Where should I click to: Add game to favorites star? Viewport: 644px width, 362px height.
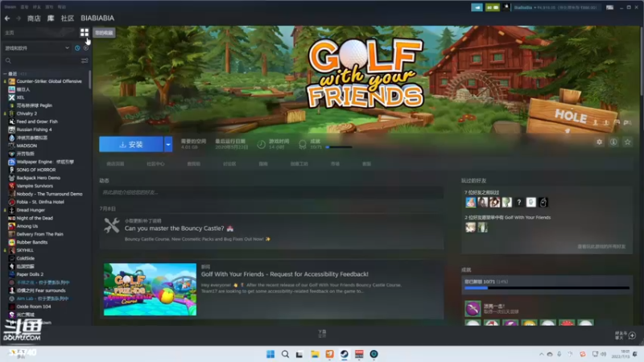pyautogui.click(x=627, y=142)
